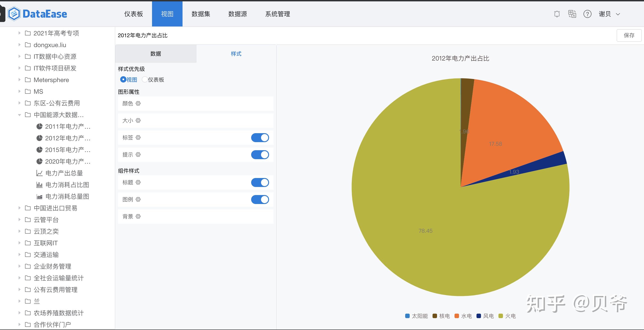Open the 谢贝 user dropdown
The height and width of the screenshot is (330, 644).
(609, 14)
